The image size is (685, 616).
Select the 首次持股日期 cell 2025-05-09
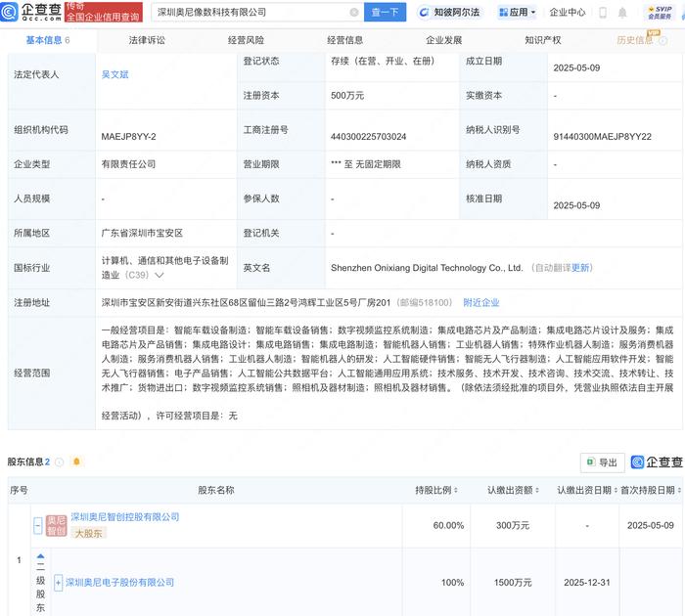651,526
